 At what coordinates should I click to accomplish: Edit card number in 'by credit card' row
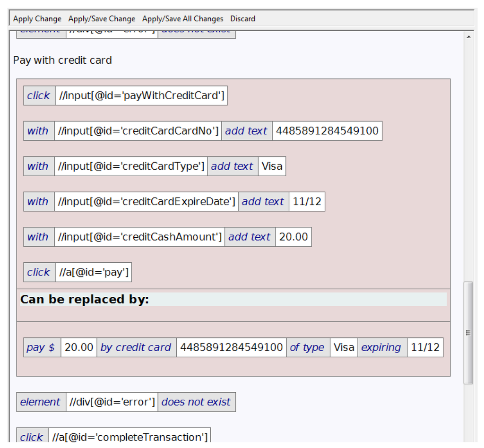[x=232, y=347]
